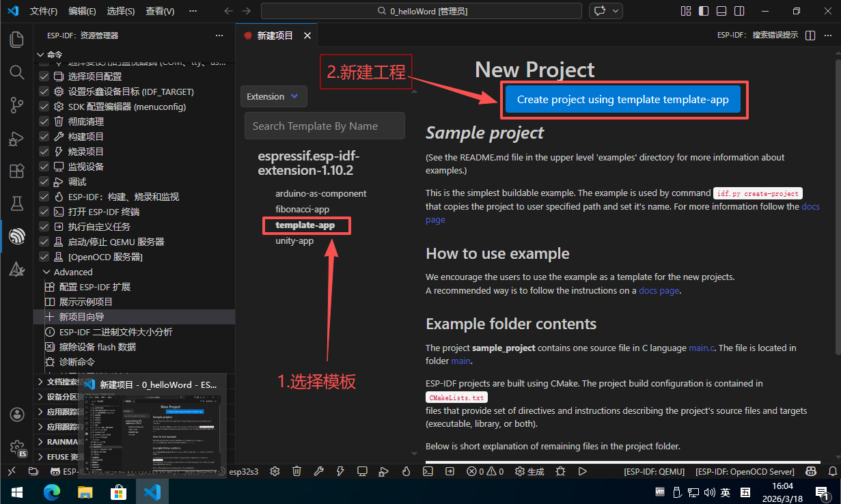
Task: Open the ESP-IDF Explorer activity icon
Action: coord(16,236)
